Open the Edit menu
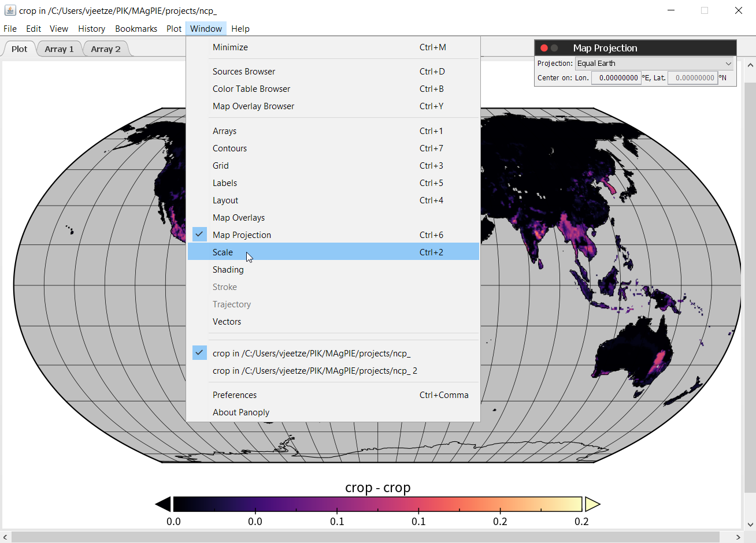Screen dimensions: 756x543 [x=34, y=29]
